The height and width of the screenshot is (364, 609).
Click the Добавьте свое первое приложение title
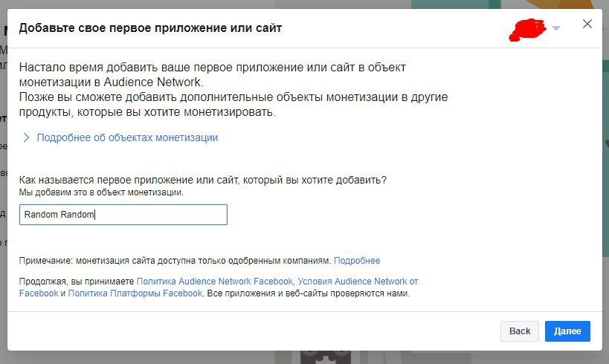coord(150,28)
